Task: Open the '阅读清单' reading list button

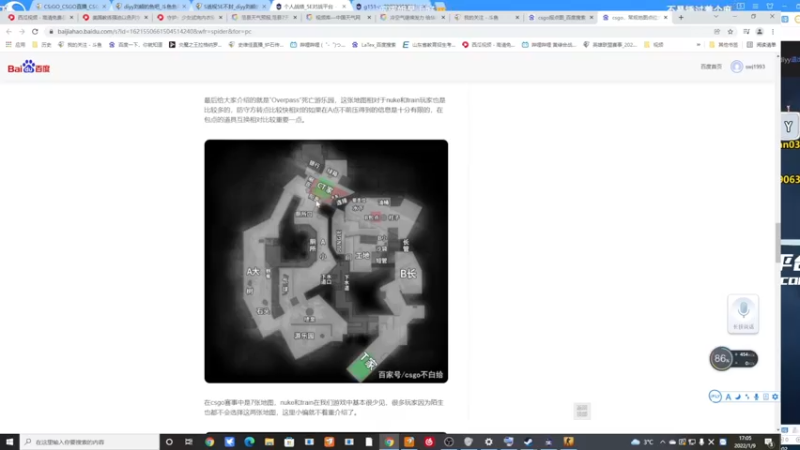Action: (761, 45)
